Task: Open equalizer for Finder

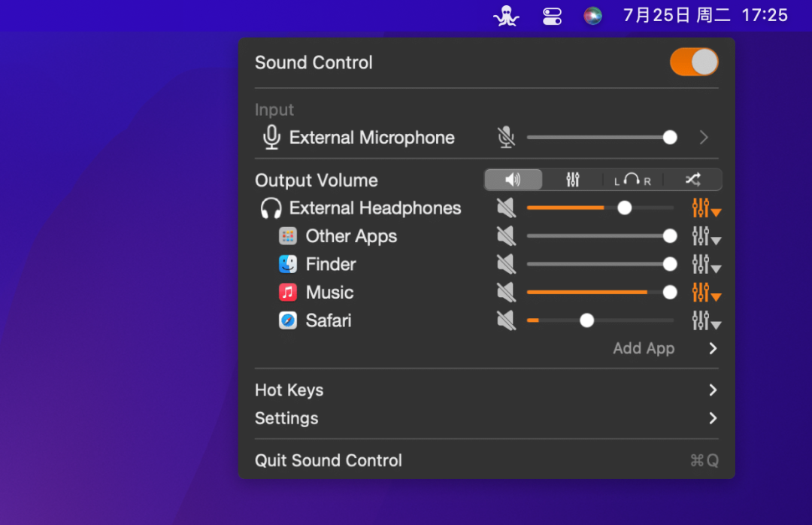Action: coord(704,265)
